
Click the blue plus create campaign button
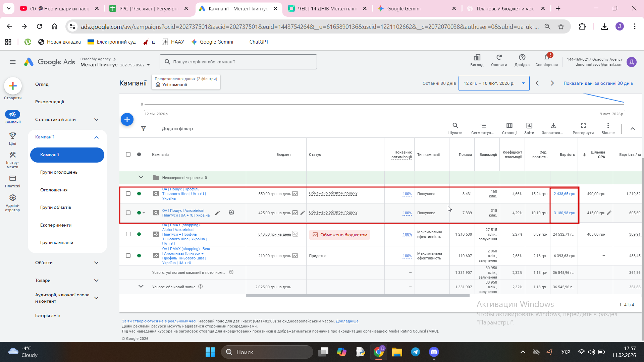(x=127, y=119)
